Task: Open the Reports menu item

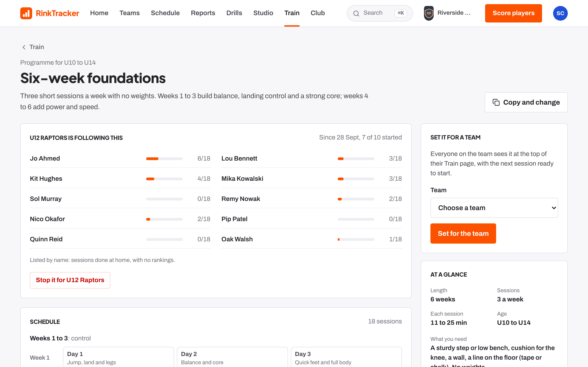Action: (203, 13)
